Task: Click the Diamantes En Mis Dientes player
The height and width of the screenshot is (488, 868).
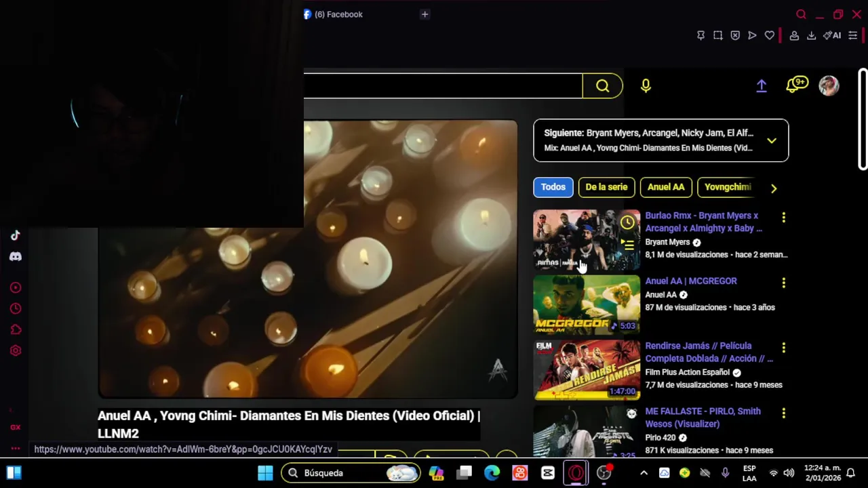Action: (308, 259)
